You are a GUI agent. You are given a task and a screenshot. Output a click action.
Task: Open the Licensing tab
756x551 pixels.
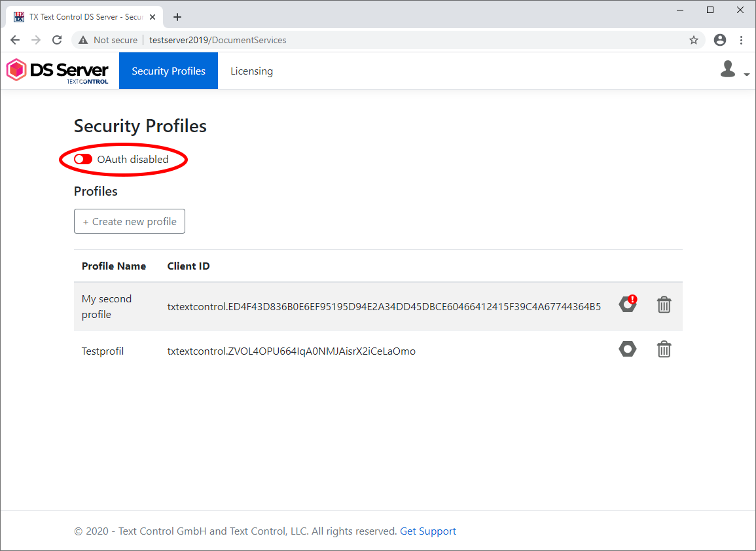point(252,71)
